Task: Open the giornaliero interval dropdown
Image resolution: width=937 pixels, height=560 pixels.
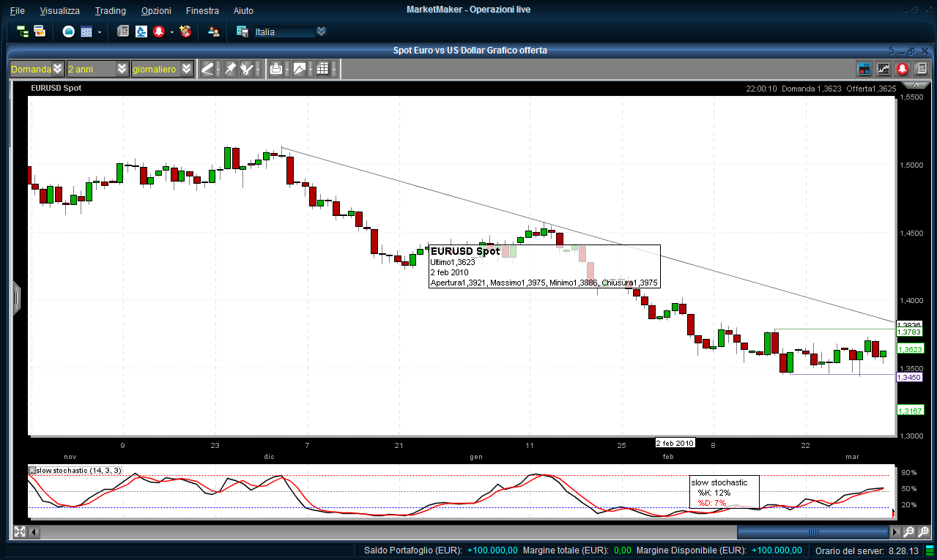Action: pos(187,69)
